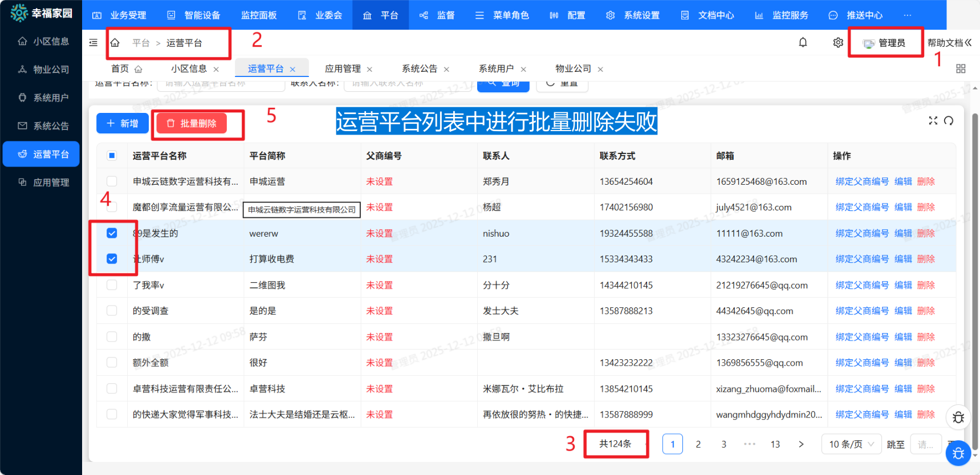The height and width of the screenshot is (475, 980).
Task: Uncheck the row with 打算收电费
Action: tap(112, 259)
